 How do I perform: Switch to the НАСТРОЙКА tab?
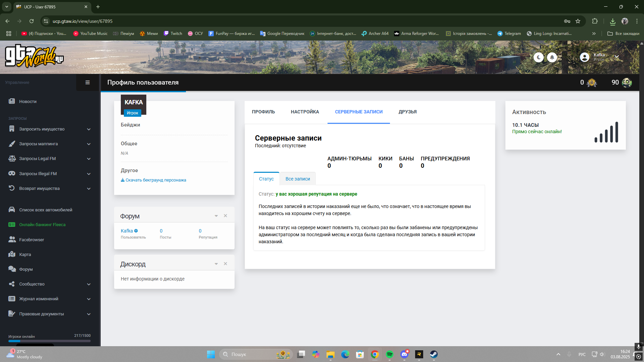pos(305,112)
